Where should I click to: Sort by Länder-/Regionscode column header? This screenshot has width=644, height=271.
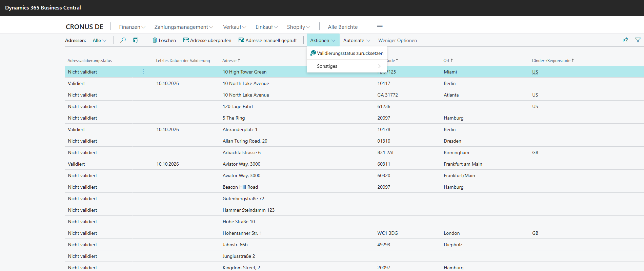click(x=553, y=61)
